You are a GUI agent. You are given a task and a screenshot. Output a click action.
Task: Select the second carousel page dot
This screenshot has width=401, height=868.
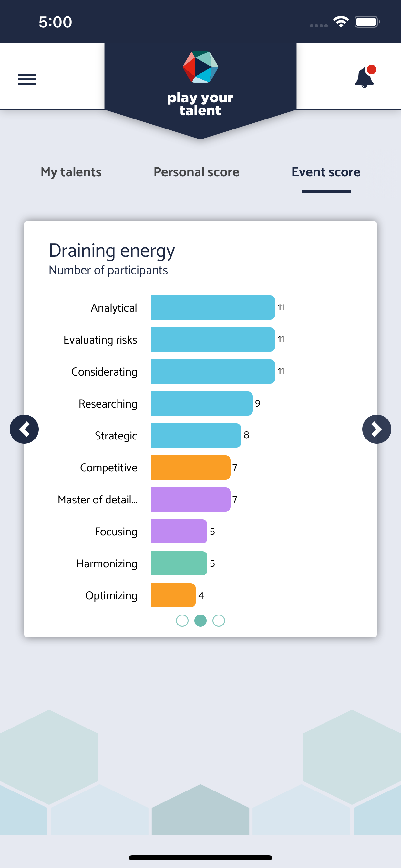(x=200, y=620)
